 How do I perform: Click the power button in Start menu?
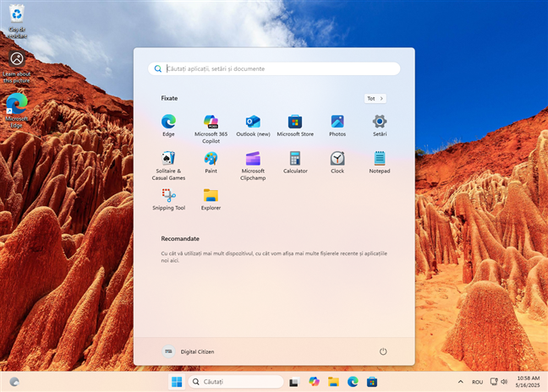click(x=383, y=351)
